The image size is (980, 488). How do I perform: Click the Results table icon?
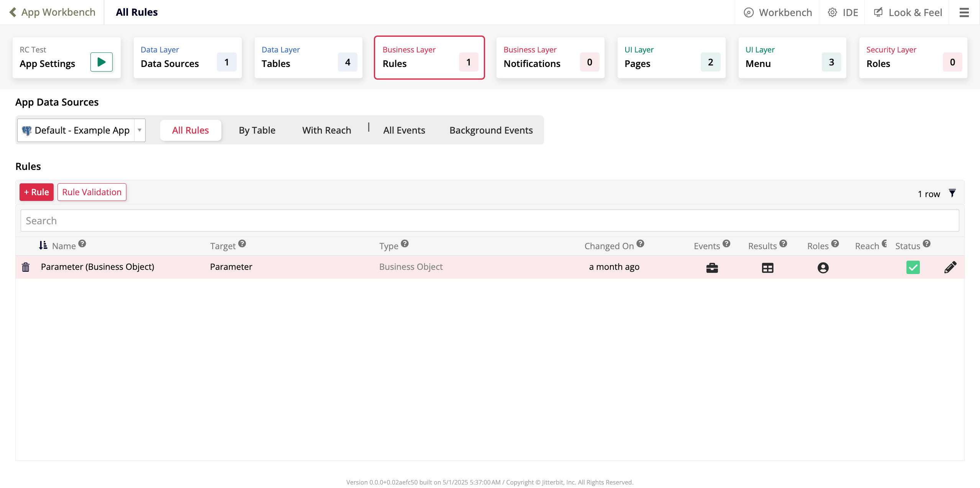767,268
